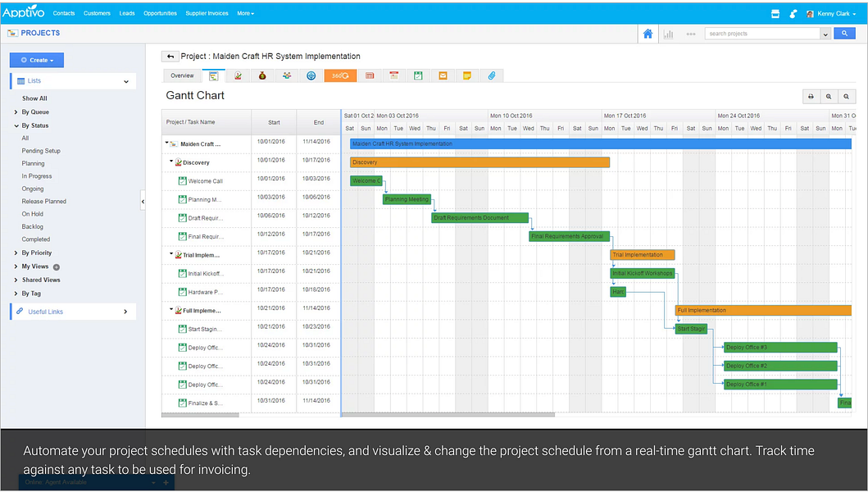868x492 pixels.
Task: Click the blue search magnifier button
Action: [x=844, y=34]
